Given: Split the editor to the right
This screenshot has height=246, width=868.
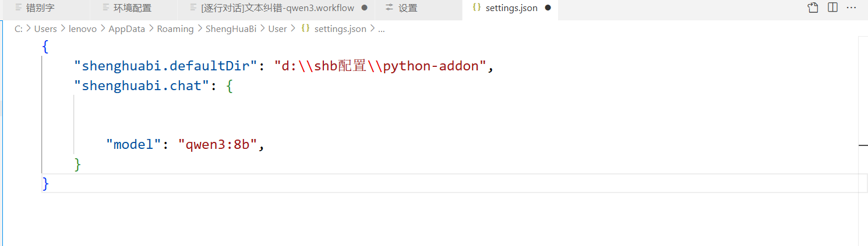Looking at the screenshot, I should [x=832, y=8].
